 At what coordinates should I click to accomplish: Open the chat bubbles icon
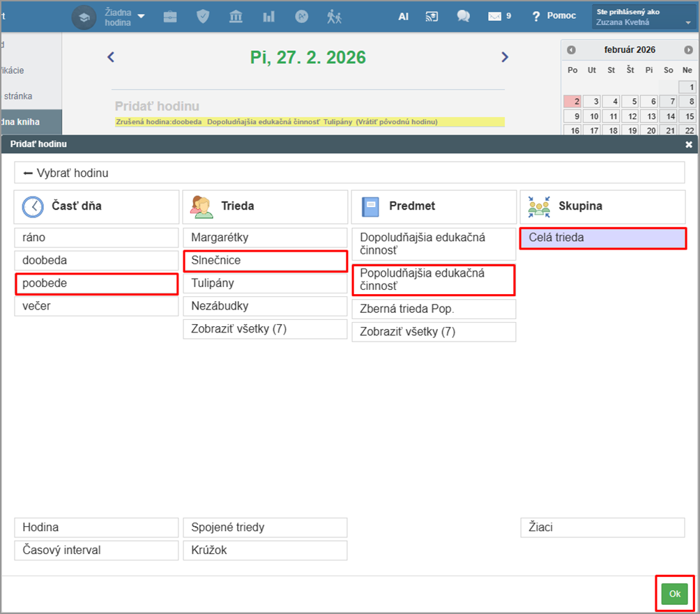[463, 16]
